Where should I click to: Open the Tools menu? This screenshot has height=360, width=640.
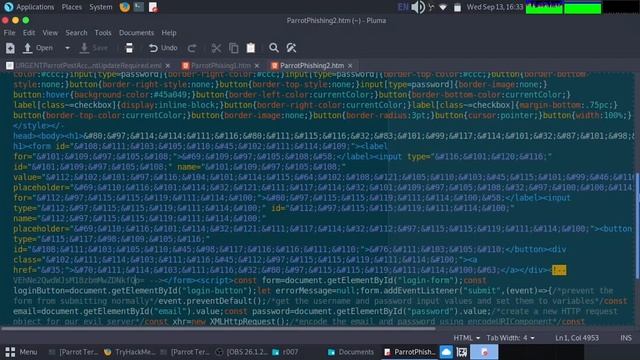click(103, 33)
